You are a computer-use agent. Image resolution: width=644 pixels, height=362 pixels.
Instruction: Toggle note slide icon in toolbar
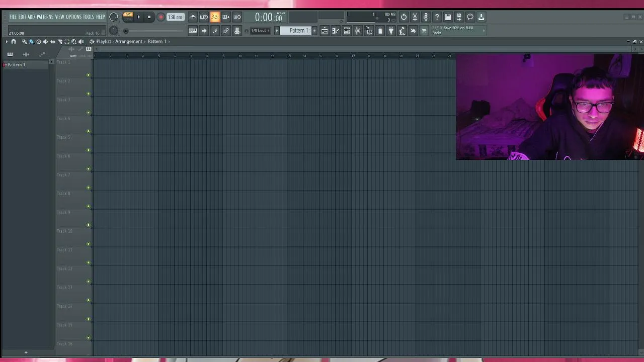[x=215, y=31]
